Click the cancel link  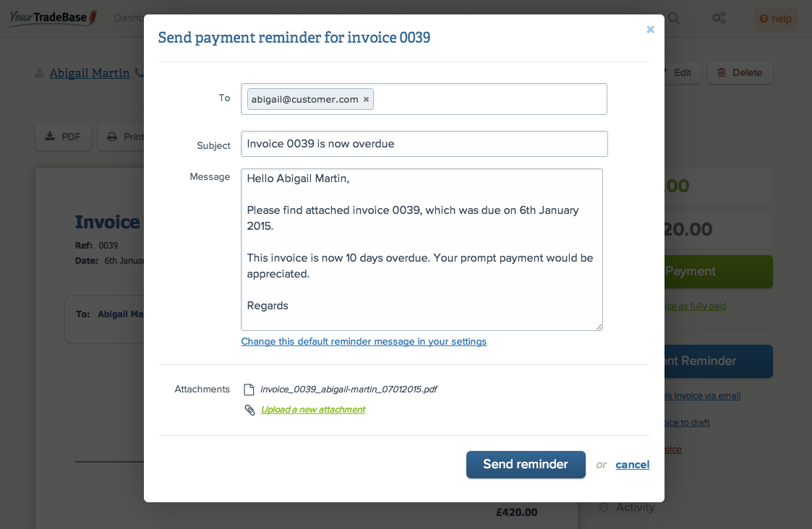633,465
